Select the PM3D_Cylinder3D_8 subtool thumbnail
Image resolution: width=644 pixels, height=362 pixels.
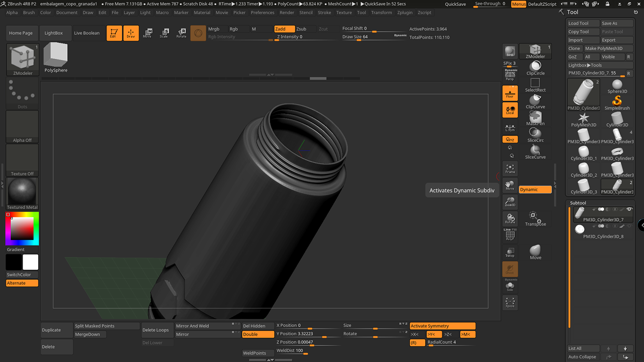click(579, 229)
